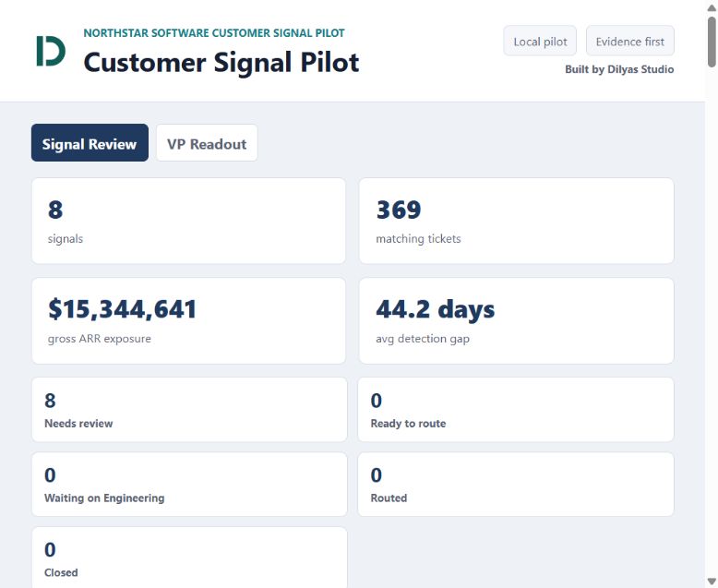Select the Closed status card

click(x=189, y=558)
